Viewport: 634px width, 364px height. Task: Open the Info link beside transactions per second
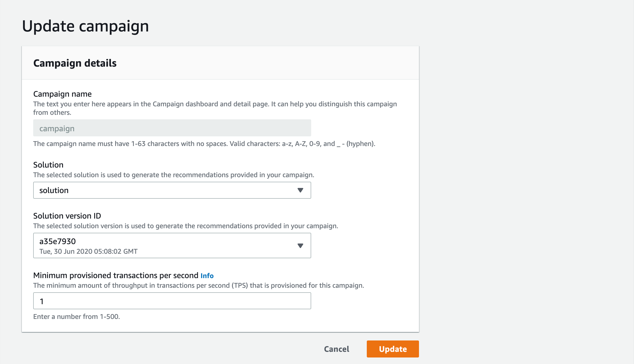pyautogui.click(x=207, y=276)
